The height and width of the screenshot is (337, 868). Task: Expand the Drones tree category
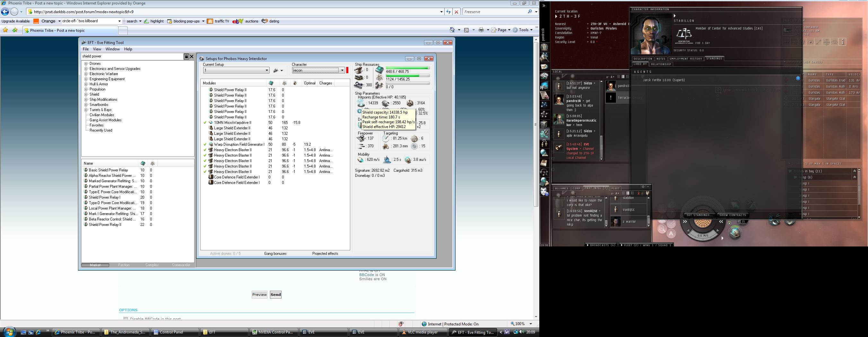pyautogui.click(x=86, y=64)
